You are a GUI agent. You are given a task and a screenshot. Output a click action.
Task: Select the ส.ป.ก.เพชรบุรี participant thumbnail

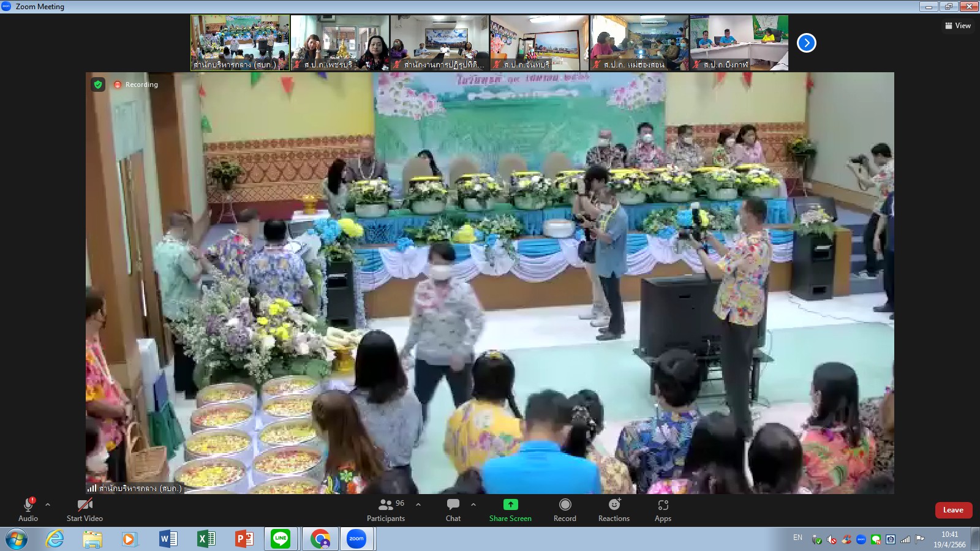tap(340, 43)
